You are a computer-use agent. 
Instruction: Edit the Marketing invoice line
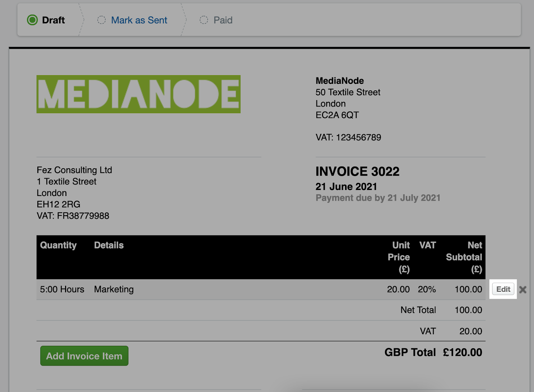[503, 289]
